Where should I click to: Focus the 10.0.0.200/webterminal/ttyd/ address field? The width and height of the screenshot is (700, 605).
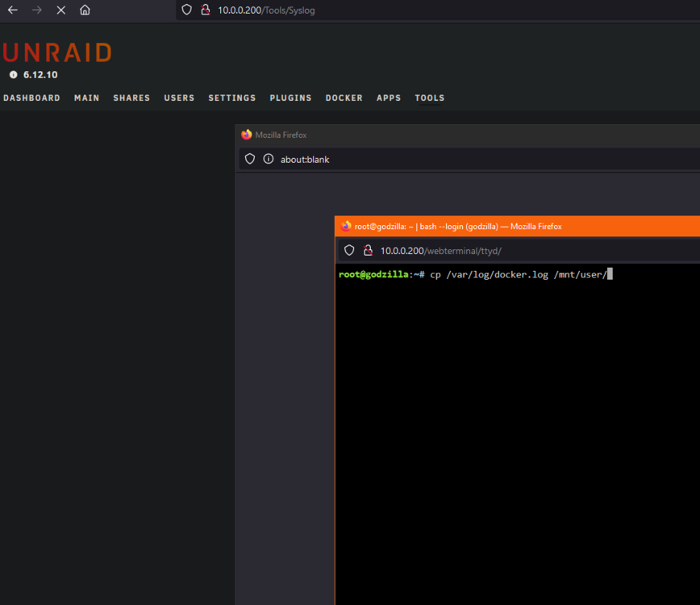click(519, 251)
